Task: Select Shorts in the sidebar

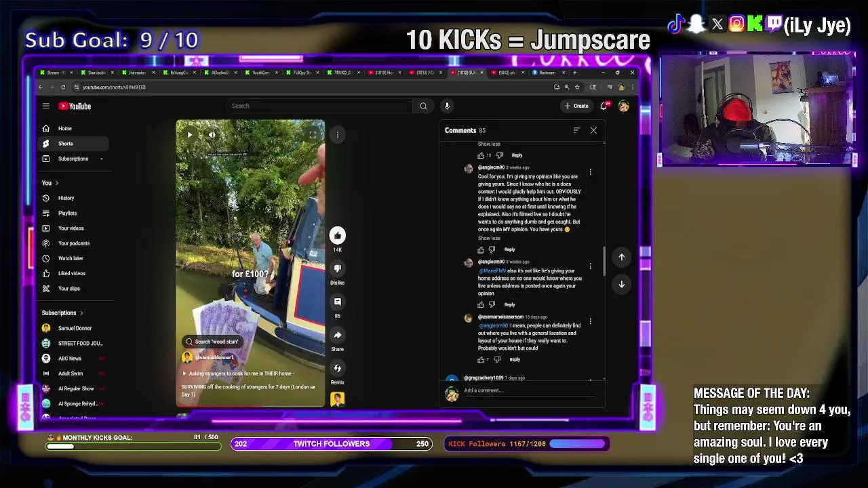Action: pyautogui.click(x=73, y=144)
